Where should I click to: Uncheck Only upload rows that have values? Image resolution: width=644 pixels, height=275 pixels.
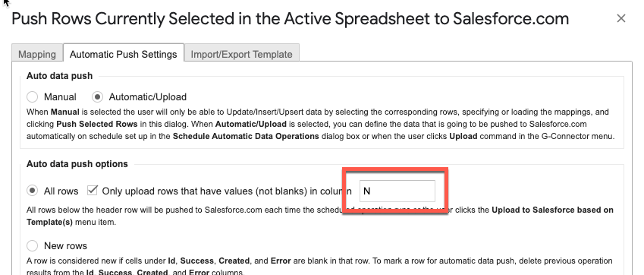click(93, 191)
